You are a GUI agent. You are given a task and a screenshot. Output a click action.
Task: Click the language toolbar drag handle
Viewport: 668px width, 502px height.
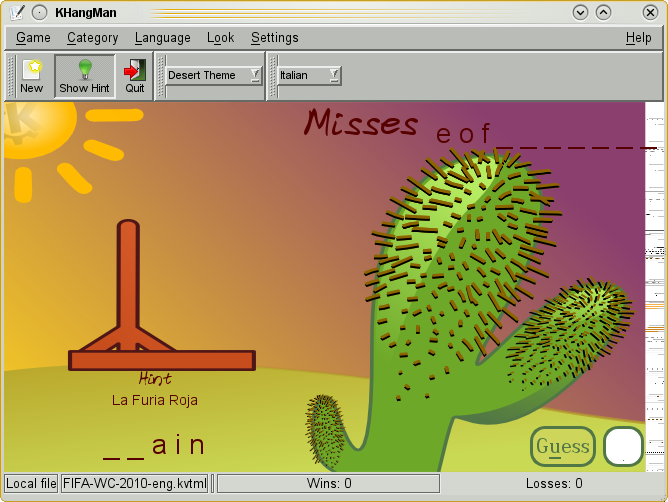(x=274, y=76)
